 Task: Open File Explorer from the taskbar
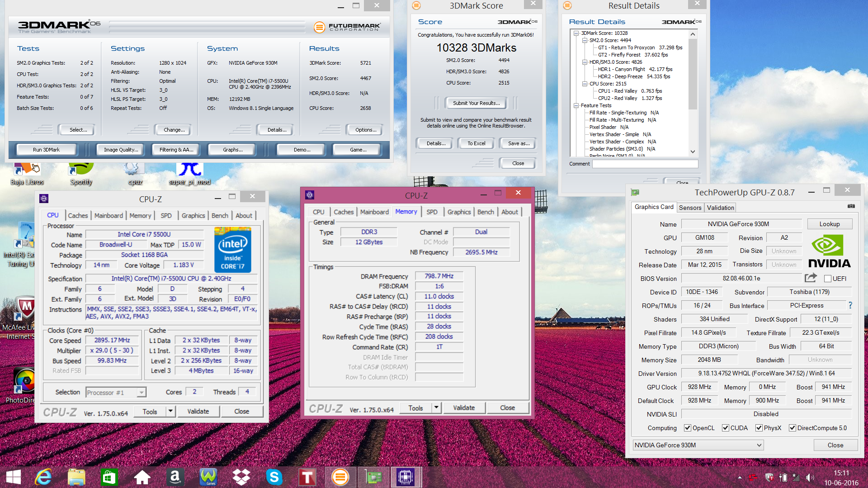point(76,477)
